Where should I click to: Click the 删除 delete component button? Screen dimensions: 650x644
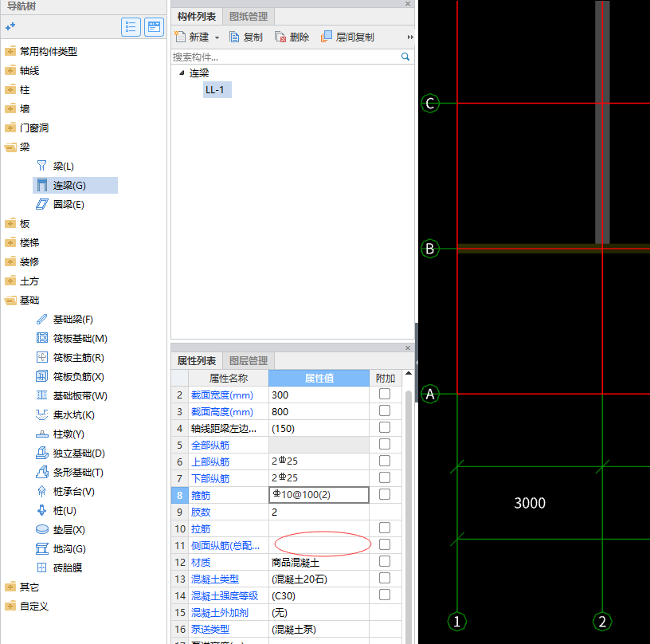(x=292, y=37)
